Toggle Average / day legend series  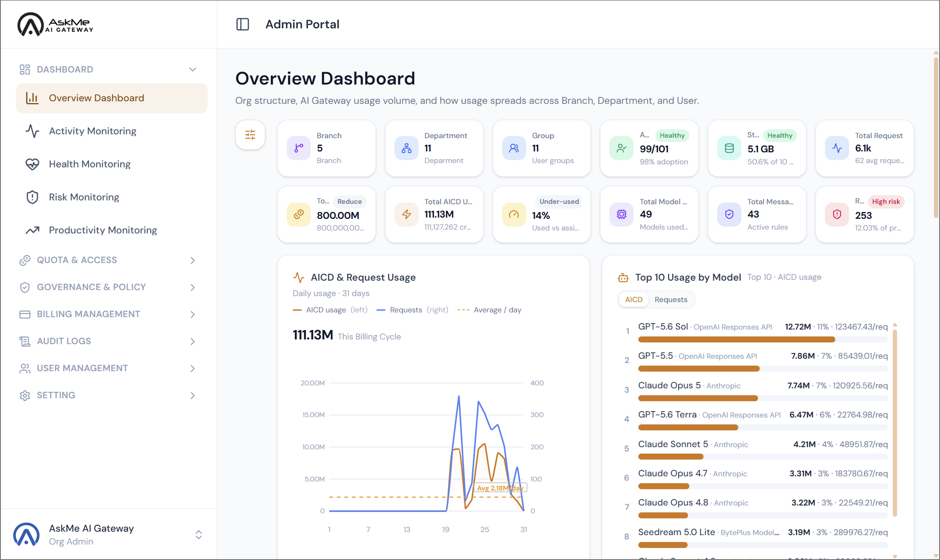489,310
